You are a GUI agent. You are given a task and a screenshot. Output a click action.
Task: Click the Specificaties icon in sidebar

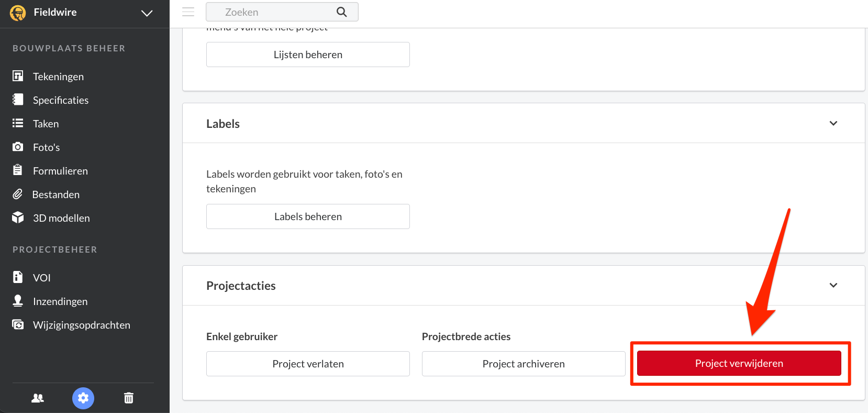tap(18, 100)
